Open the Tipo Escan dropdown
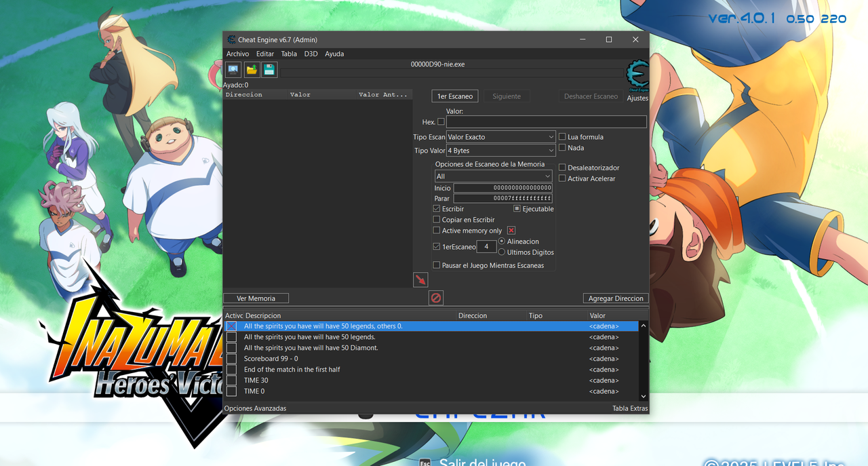Screen dimensions: 868x466 point(501,137)
